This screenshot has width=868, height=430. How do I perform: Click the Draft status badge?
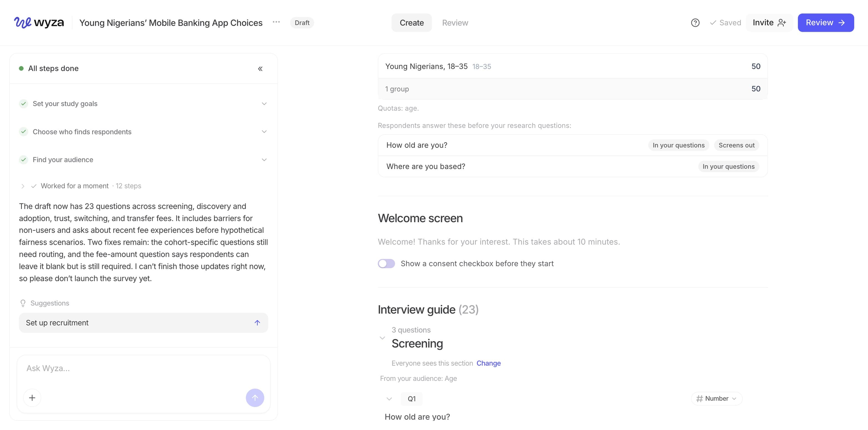point(302,23)
